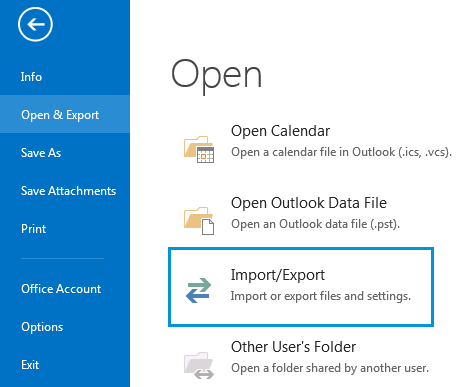Click 'Open a folder shared by another user.' description
This screenshot has height=387, width=467.
coord(330,368)
